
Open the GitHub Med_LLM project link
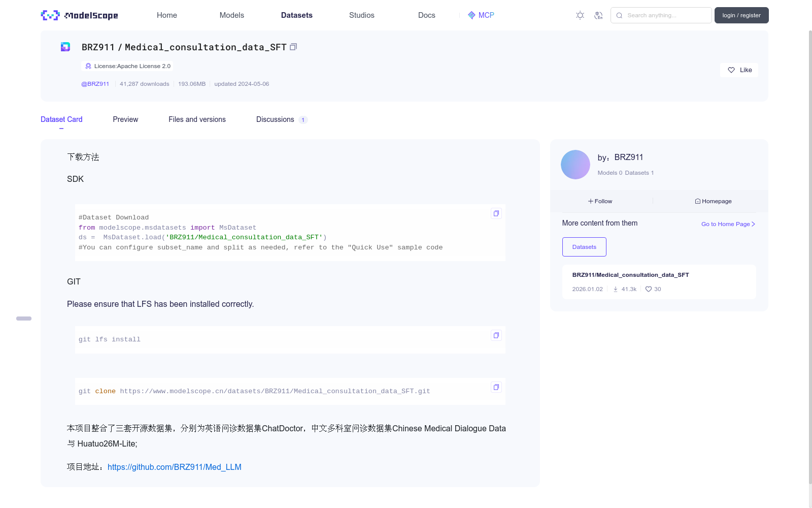point(175,467)
